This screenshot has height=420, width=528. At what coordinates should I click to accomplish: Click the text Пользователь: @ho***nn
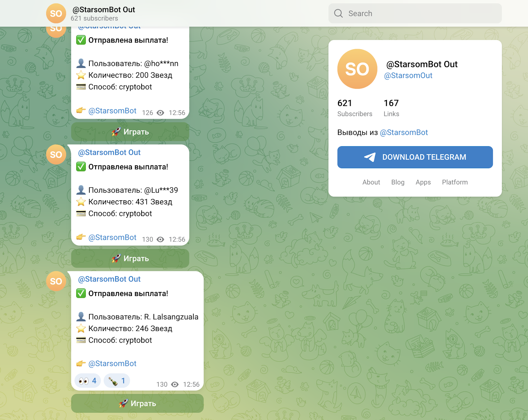coord(133,63)
